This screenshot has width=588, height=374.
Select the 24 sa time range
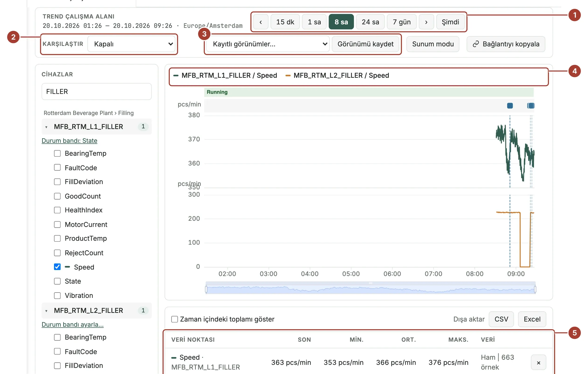tap(370, 22)
